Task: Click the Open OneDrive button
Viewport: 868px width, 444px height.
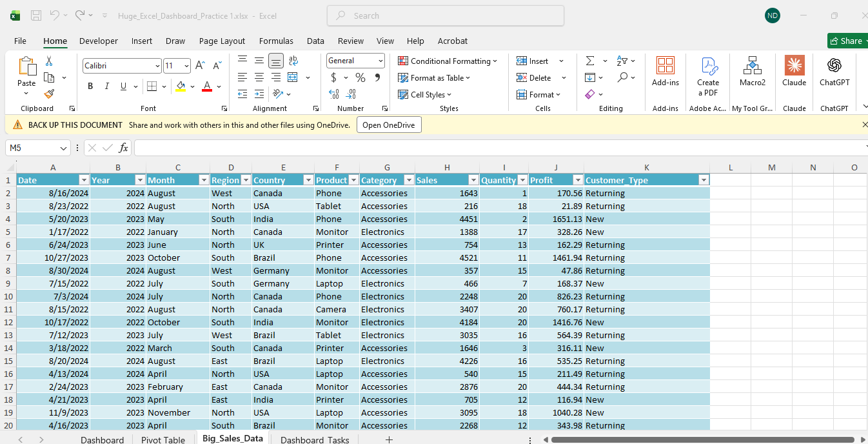Action: coord(389,125)
